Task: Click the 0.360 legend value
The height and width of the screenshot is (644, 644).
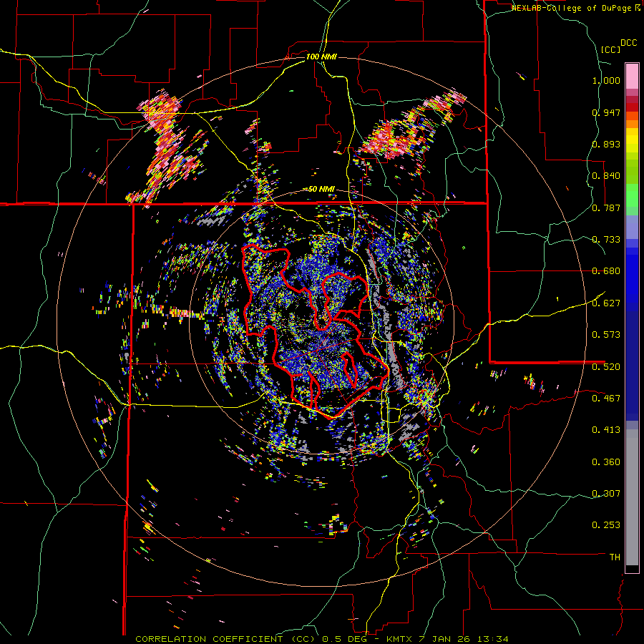Action: [x=606, y=462]
